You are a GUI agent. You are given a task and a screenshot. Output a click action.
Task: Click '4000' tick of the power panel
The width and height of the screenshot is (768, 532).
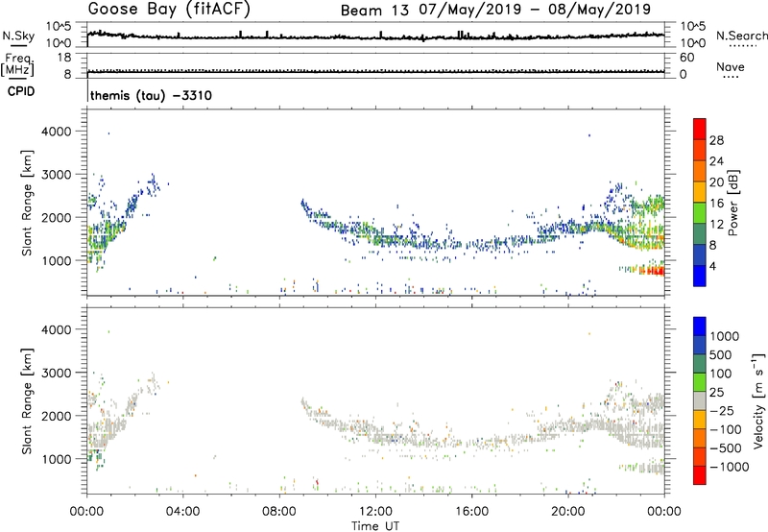point(57,132)
